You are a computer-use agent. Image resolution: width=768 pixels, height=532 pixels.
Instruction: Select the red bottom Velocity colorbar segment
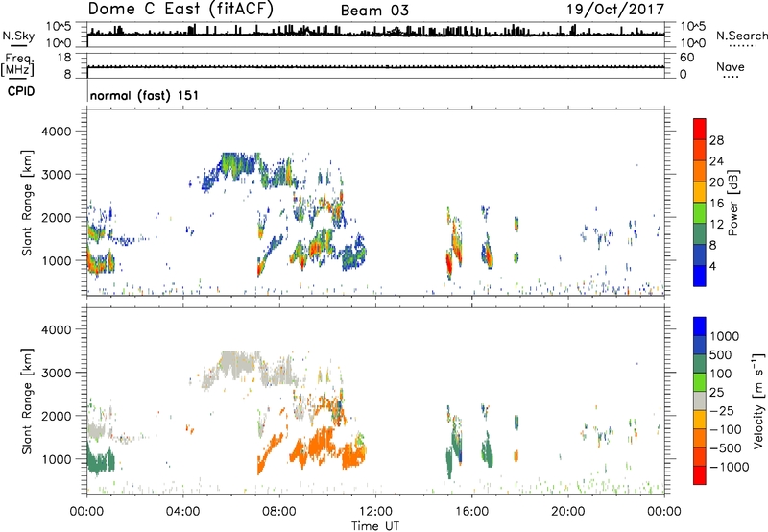(x=700, y=475)
